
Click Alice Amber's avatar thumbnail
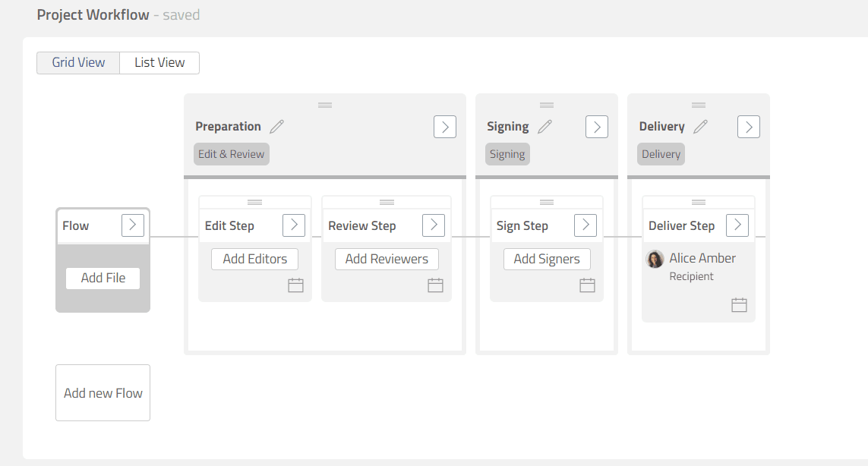(x=655, y=260)
